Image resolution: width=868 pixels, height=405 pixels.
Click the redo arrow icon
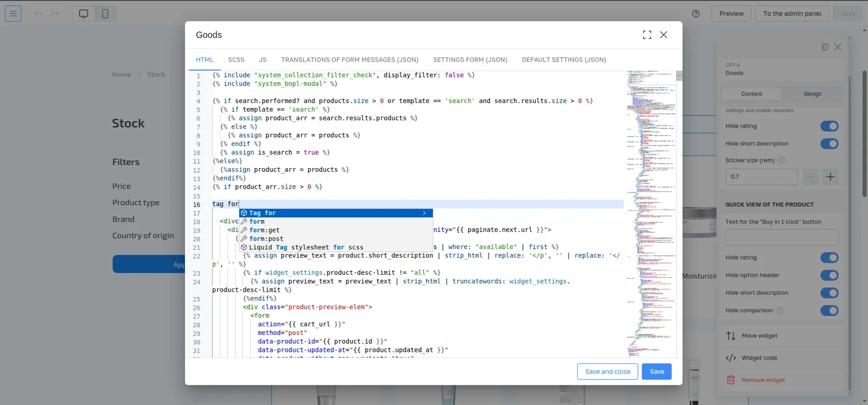pos(55,14)
